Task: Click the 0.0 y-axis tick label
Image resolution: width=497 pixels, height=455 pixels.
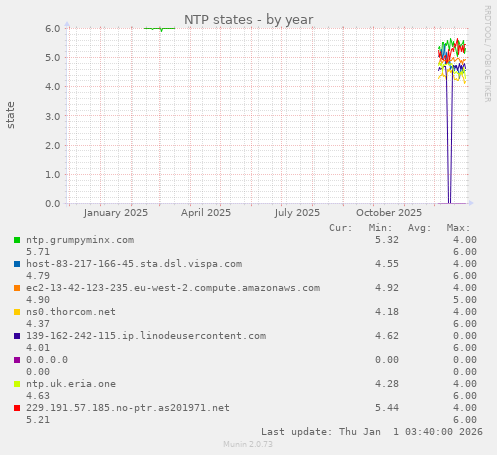Action: 53,204
